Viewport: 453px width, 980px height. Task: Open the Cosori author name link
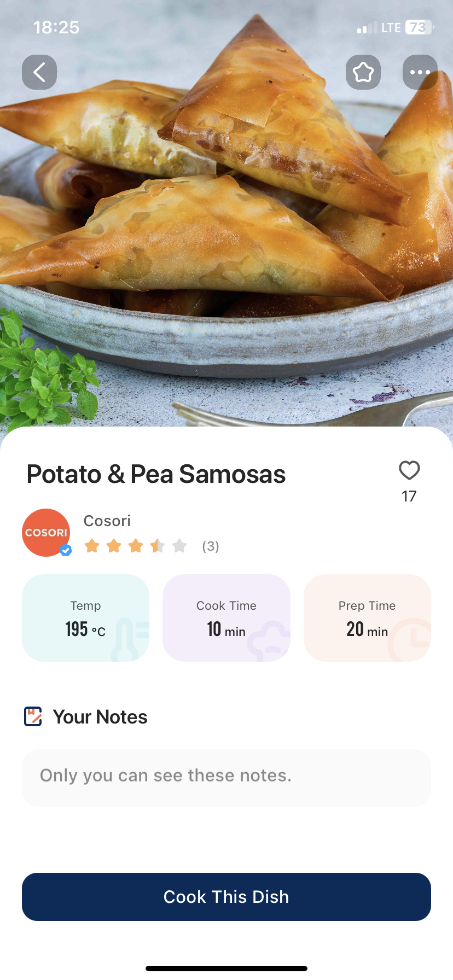coord(107,521)
